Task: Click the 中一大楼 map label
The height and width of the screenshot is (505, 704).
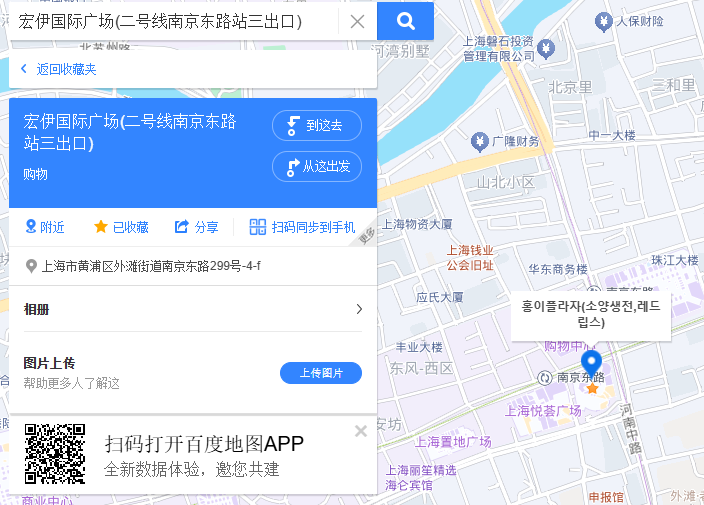Action: point(612,135)
